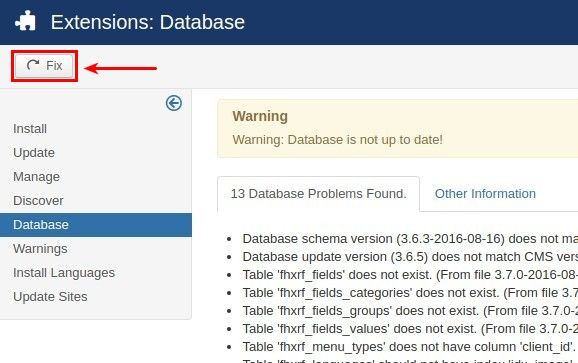Collapse sidebar with the left arrow circle icon

pos(174,103)
